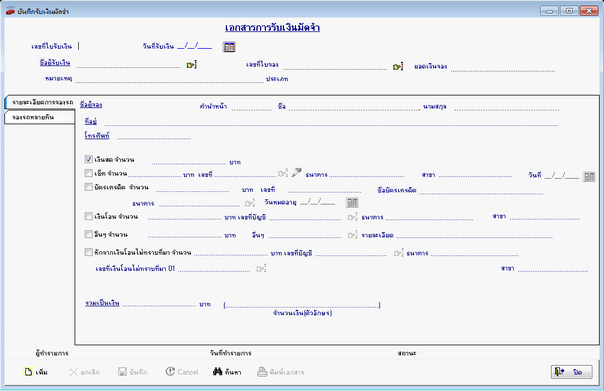Click the ยอดเงินจอง input field
Screen dimensions: 604x391
click(503, 67)
